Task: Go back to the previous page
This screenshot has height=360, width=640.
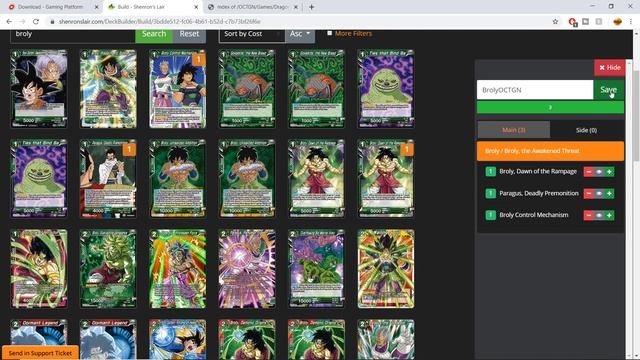Action: pos(9,21)
